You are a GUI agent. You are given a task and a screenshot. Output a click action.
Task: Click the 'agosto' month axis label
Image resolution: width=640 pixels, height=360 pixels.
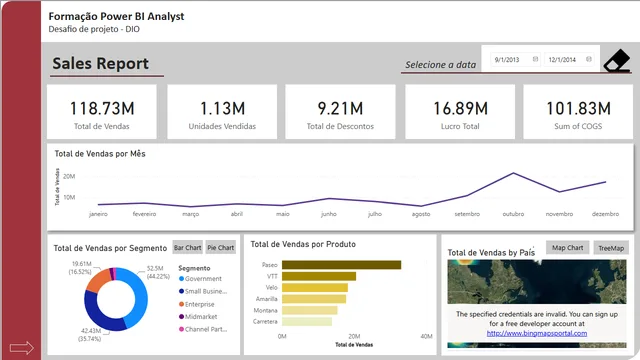coord(421,214)
